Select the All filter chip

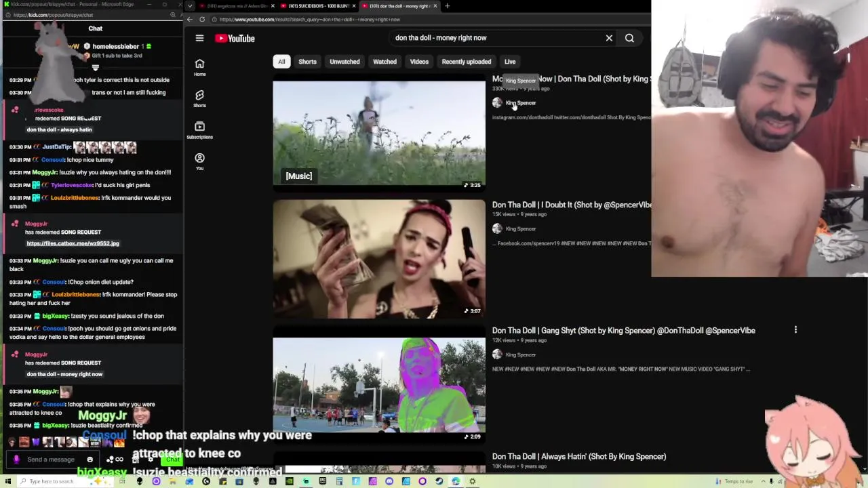point(281,62)
